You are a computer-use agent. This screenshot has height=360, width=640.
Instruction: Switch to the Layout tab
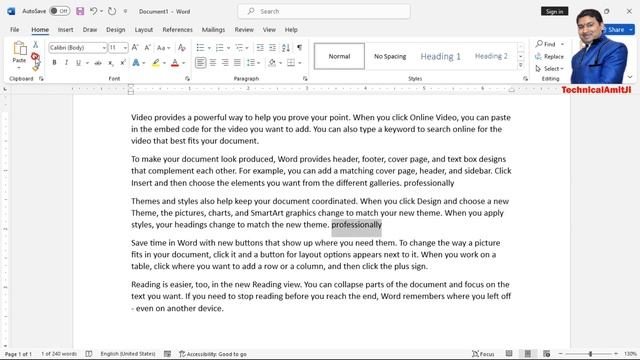144,29
